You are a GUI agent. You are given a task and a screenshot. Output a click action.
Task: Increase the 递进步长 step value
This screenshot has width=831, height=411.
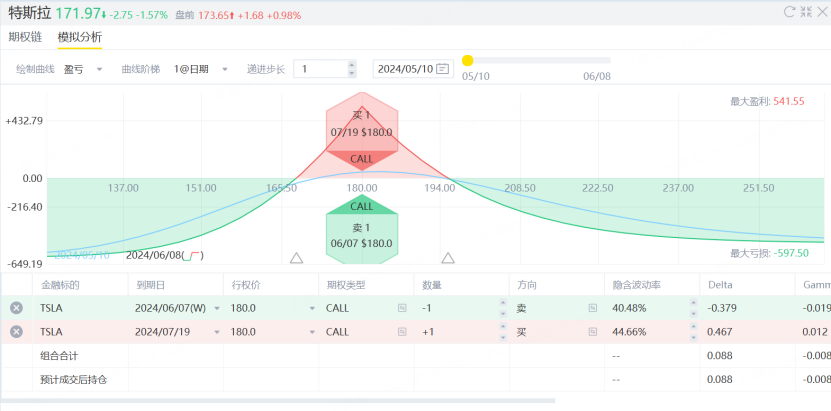point(351,65)
